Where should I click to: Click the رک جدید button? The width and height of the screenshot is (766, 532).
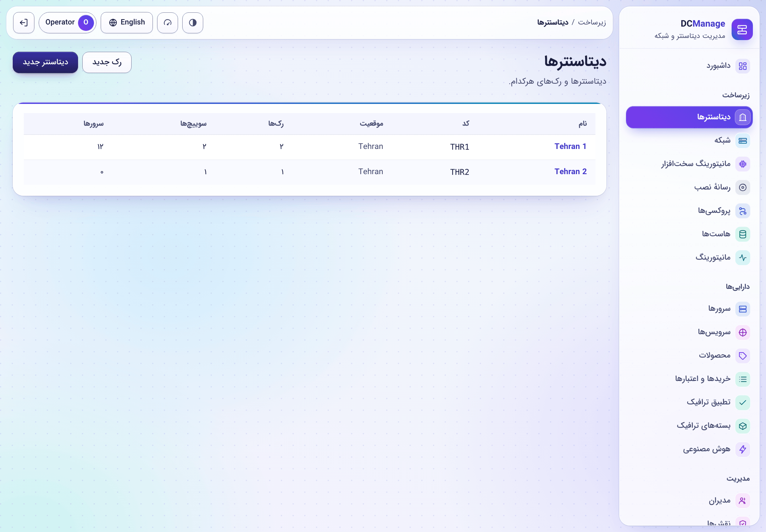tap(107, 62)
